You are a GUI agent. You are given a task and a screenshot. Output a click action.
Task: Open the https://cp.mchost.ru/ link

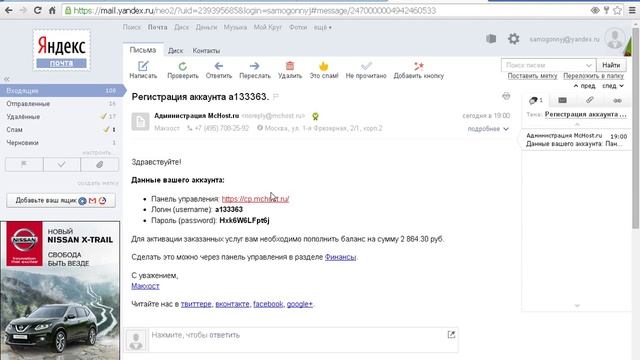(x=255, y=199)
